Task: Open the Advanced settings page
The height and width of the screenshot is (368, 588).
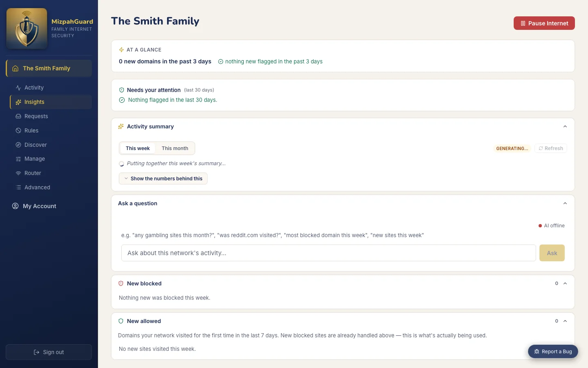Action: (51, 187)
